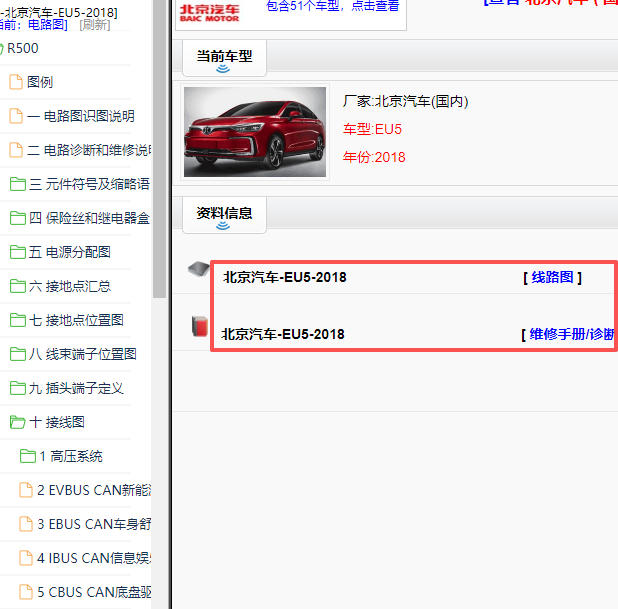Expand folder icon for 四 保险丝和继电器盒
This screenshot has width=618, height=609.
pyautogui.click(x=18, y=218)
